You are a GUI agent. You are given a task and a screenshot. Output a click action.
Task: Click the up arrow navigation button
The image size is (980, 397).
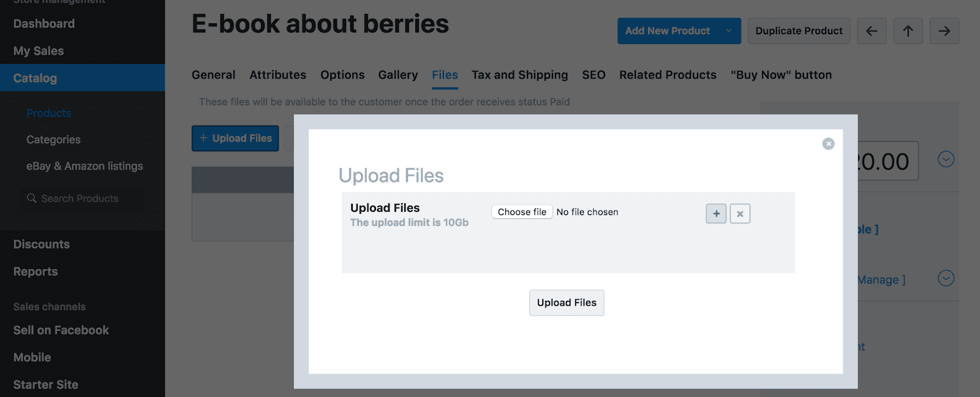click(x=908, y=31)
